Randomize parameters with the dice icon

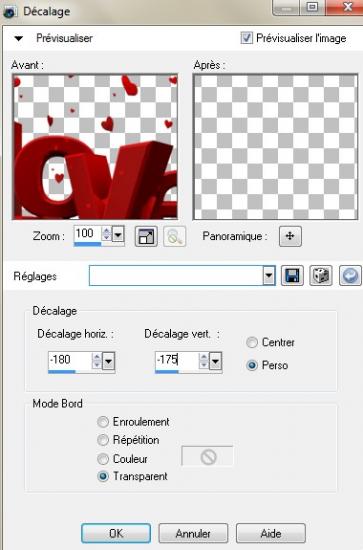click(x=321, y=276)
